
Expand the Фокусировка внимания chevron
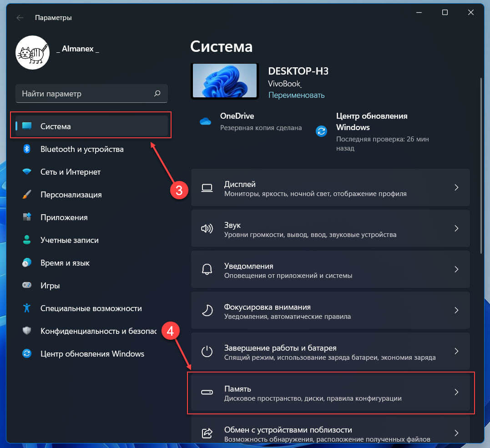tap(457, 310)
